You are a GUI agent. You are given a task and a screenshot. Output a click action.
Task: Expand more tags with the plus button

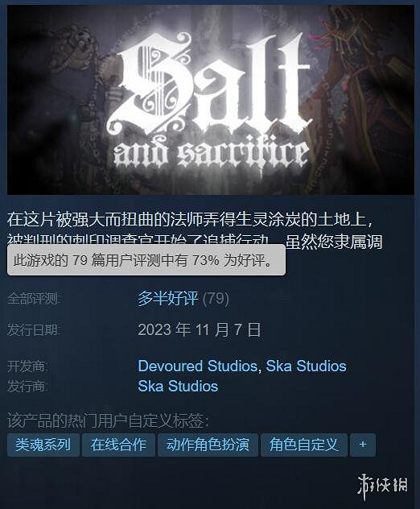coord(363,445)
